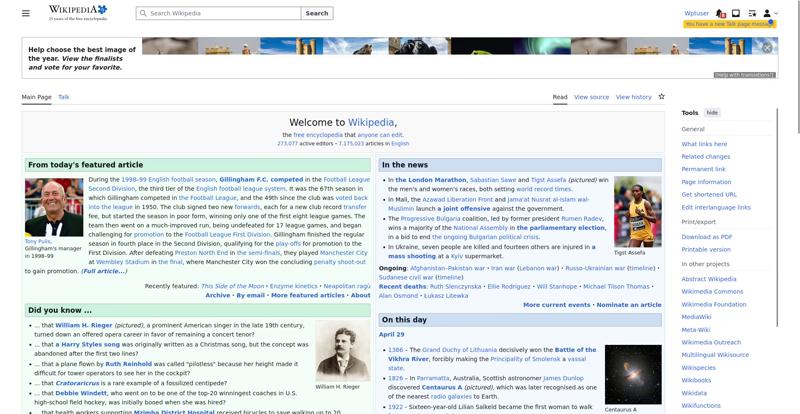Open the notices inbox tray icon
800x414 pixels.
coord(736,13)
